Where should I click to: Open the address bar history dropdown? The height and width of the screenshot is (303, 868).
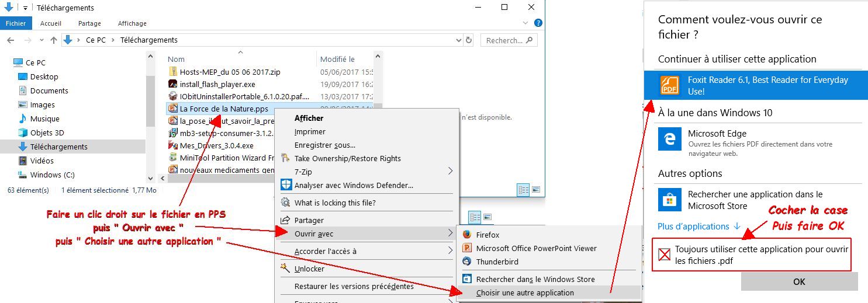458,40
